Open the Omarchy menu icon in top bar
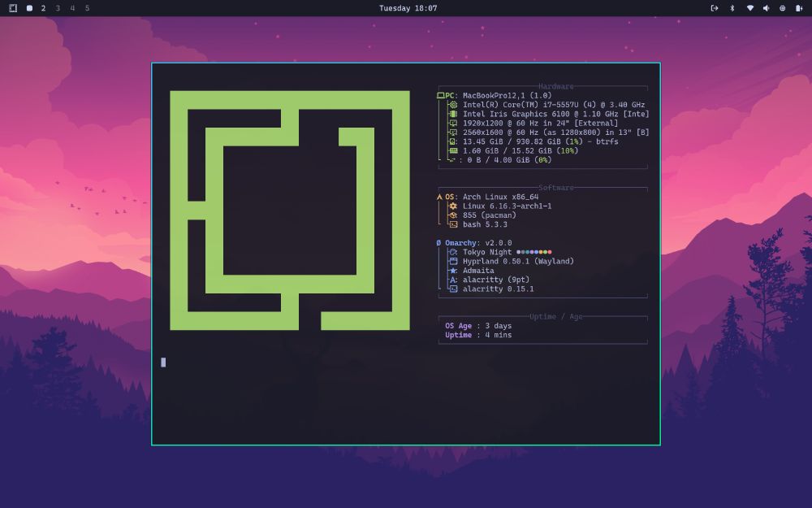812x508 pixels. [13, 8]
